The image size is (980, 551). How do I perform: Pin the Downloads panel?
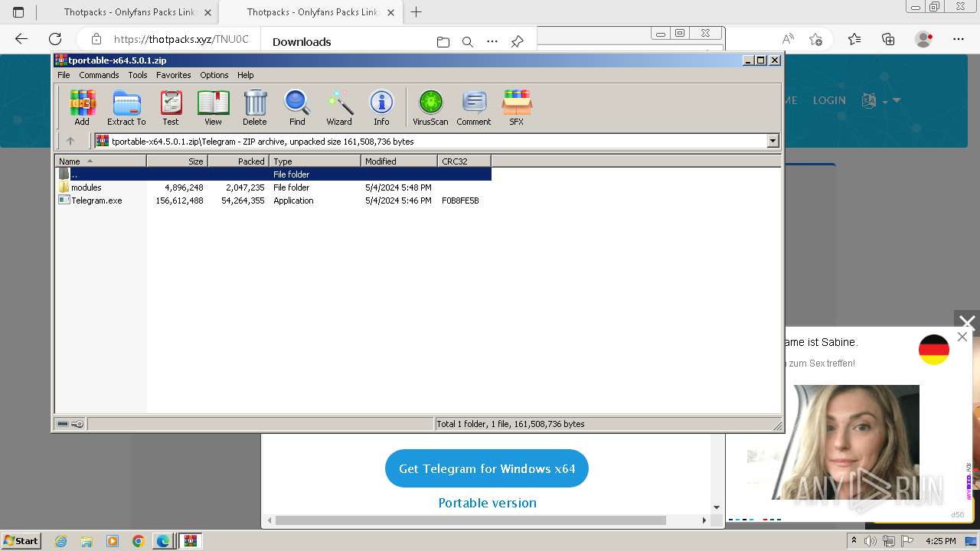point(518,42)
